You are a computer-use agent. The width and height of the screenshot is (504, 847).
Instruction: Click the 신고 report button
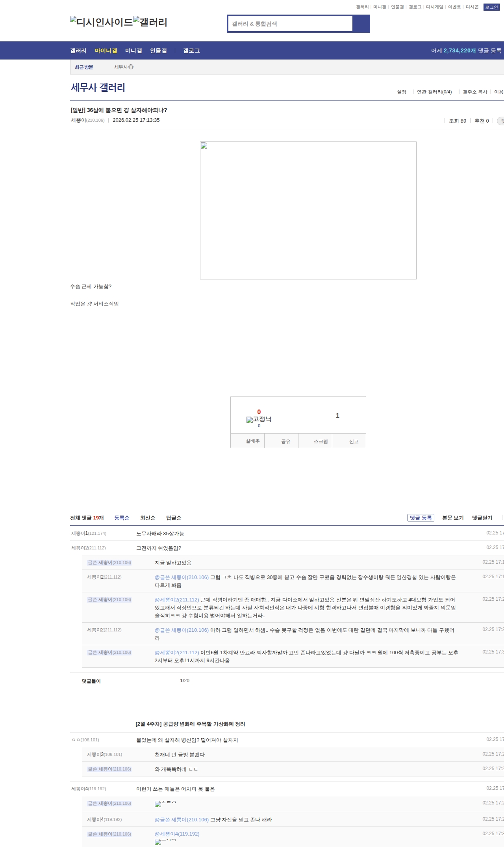click(349, 441)
